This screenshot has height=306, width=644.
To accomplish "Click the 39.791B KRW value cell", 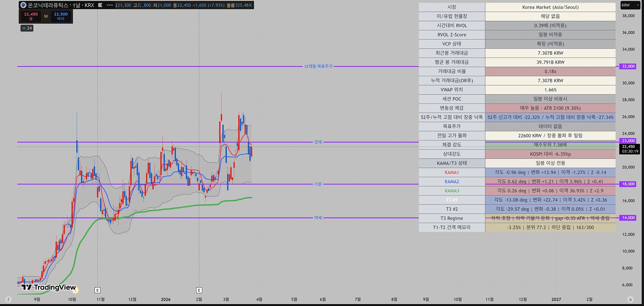I will pos(550,62).
